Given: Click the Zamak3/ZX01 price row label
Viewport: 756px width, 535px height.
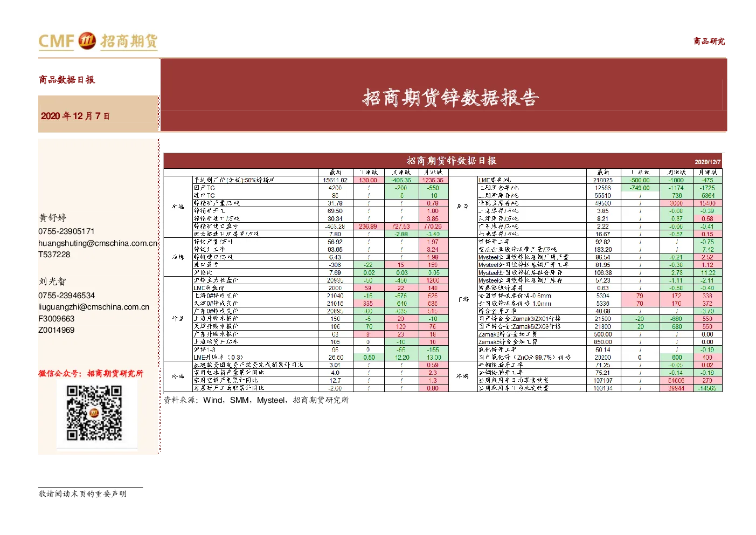Looking at the screenshot, I should pyautogui.click(x=519, y=319).
